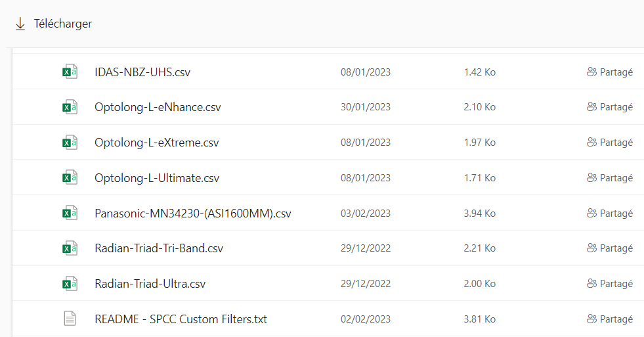
Task: Click the shared people icon for Radian-Triad-Ultra.csv
Action: tap(591, 284)
